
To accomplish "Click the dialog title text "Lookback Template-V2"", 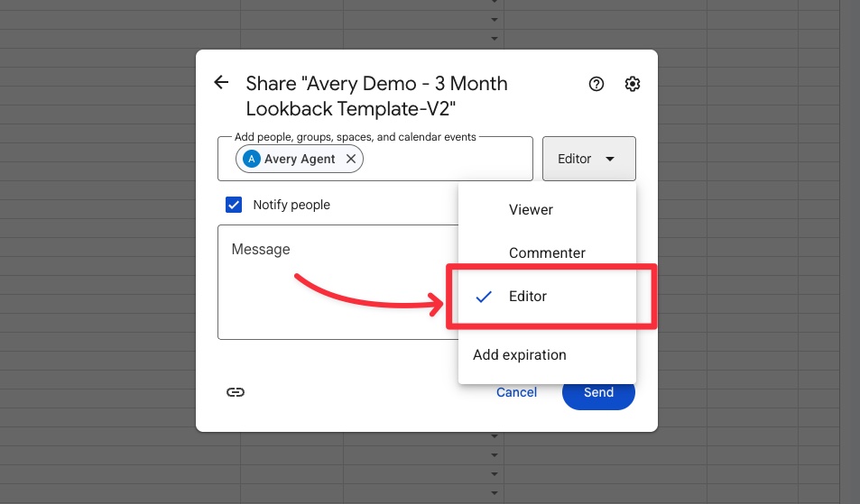I will 350,108.
